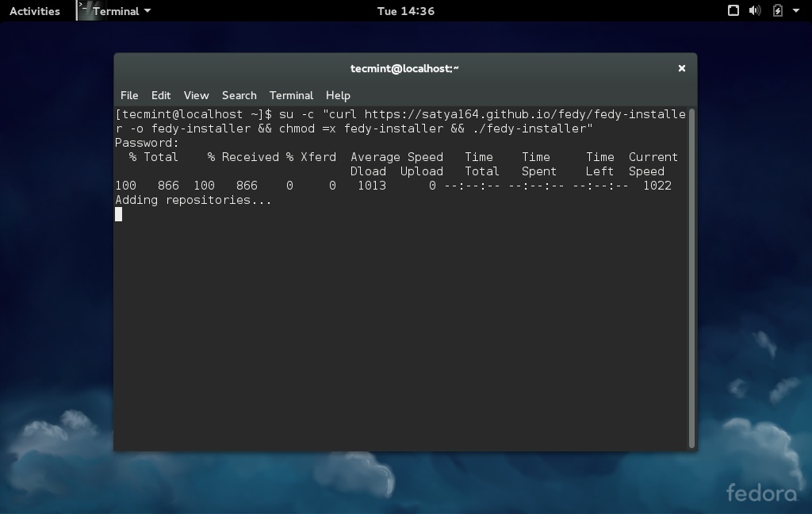Close the tecmint@localhost terminal window
The height and width of the screenshot is (514, 812).
coord(681,68)
